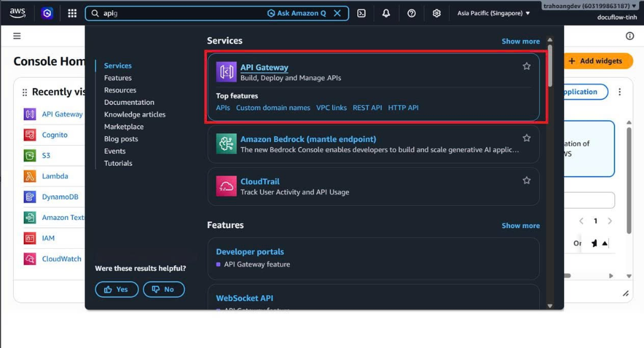The width and height of the screenshot is (644, 348).
Task: Select the Events filter category
Action: (114, 151)
